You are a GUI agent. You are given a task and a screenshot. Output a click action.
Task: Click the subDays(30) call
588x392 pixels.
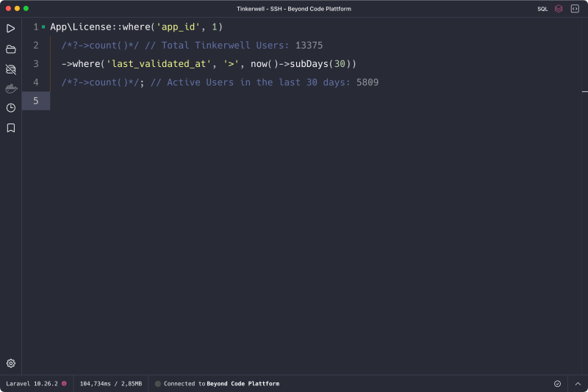pos(320,64)
